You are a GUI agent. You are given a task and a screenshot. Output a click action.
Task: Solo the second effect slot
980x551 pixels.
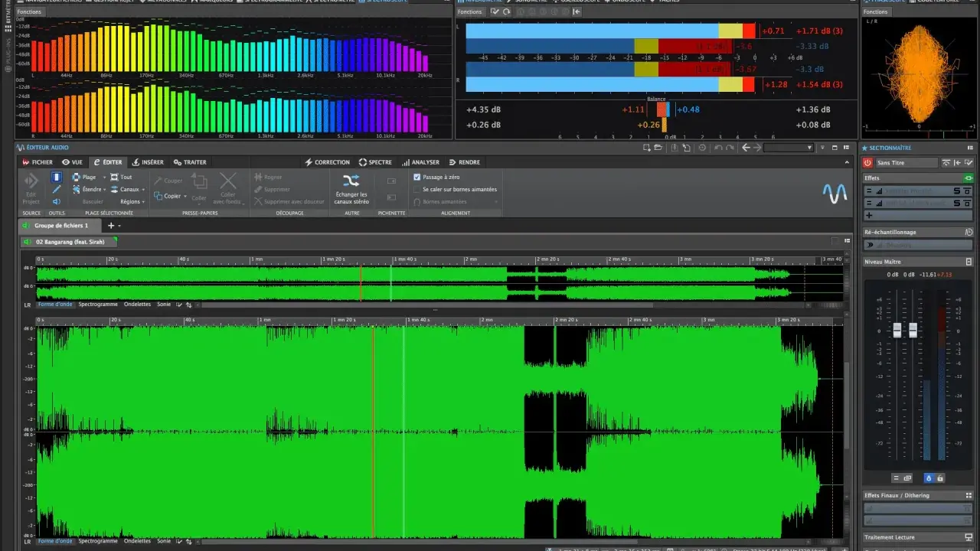point(957,203)
